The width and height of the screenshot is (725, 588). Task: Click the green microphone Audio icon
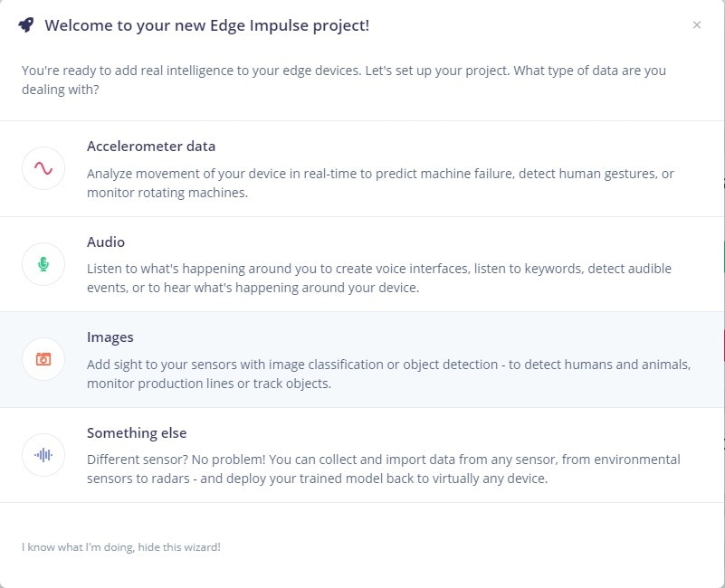[43, 264]
